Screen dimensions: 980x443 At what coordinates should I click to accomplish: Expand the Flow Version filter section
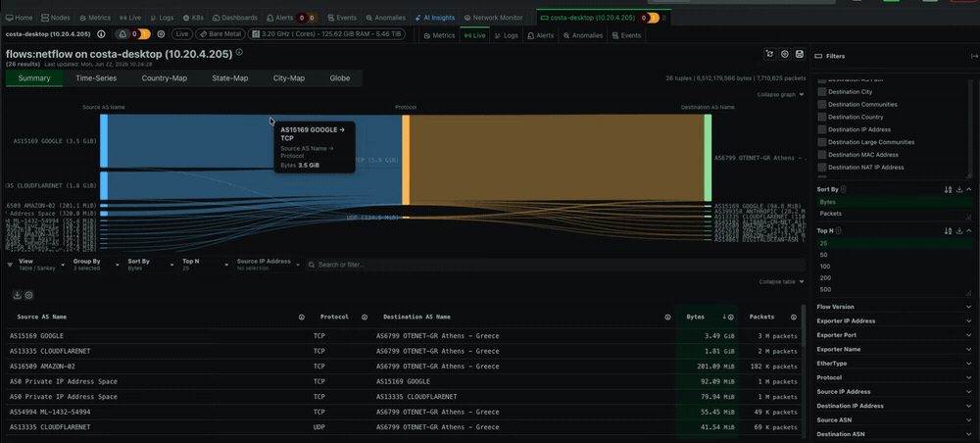click(896, 307)
